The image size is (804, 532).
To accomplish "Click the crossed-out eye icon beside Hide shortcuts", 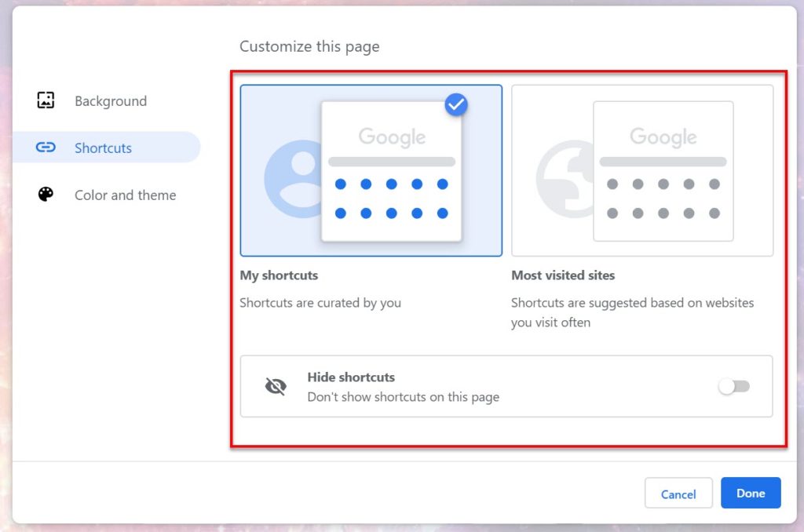I will [x=276, y=386].
